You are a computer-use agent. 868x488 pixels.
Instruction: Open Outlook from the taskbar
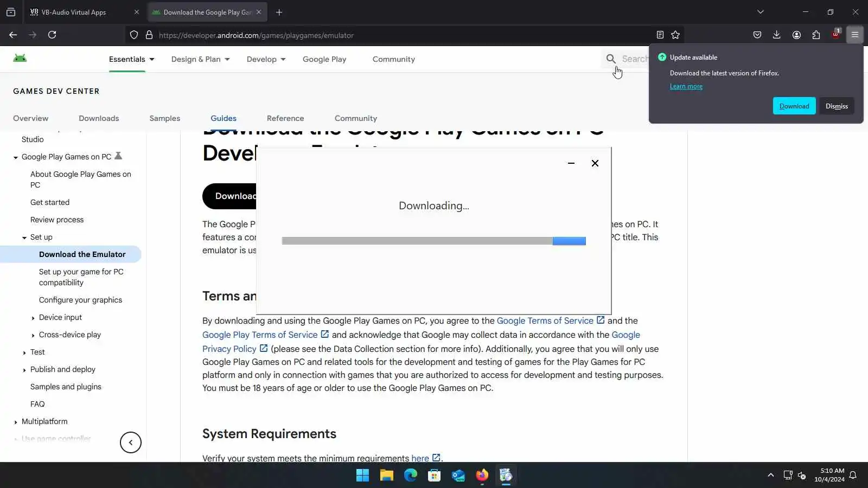click(x=458, y=476)
